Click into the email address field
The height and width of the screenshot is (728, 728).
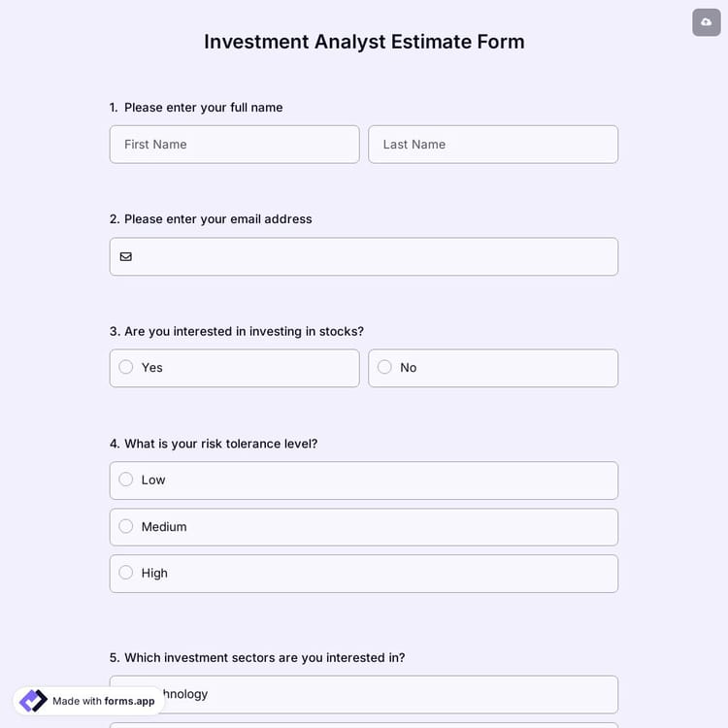click(374, 257)
